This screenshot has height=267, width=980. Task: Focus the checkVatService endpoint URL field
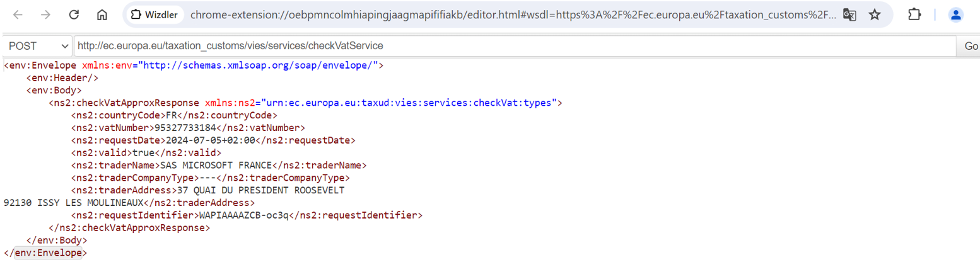pyautogui.click(x=514, y=46)
